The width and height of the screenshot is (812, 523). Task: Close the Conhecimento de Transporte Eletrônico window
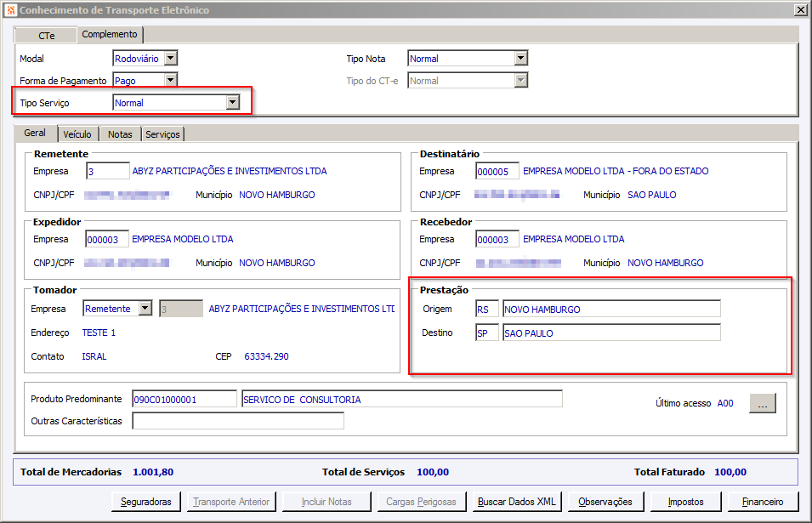(x=800, y=10)
